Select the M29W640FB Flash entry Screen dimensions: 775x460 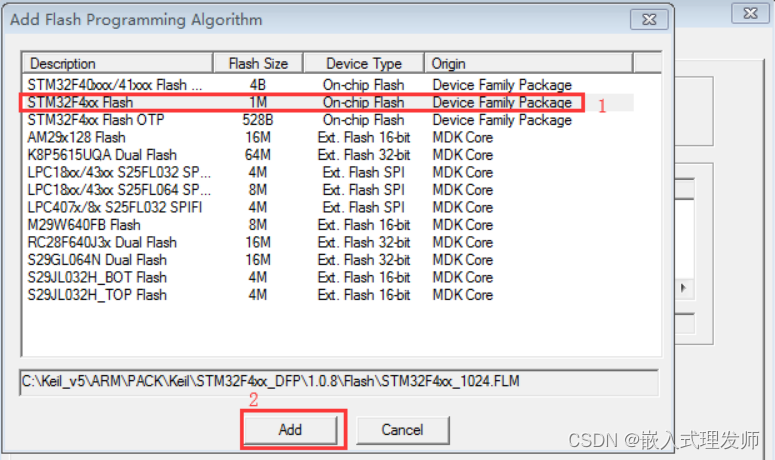pos(328,225)
